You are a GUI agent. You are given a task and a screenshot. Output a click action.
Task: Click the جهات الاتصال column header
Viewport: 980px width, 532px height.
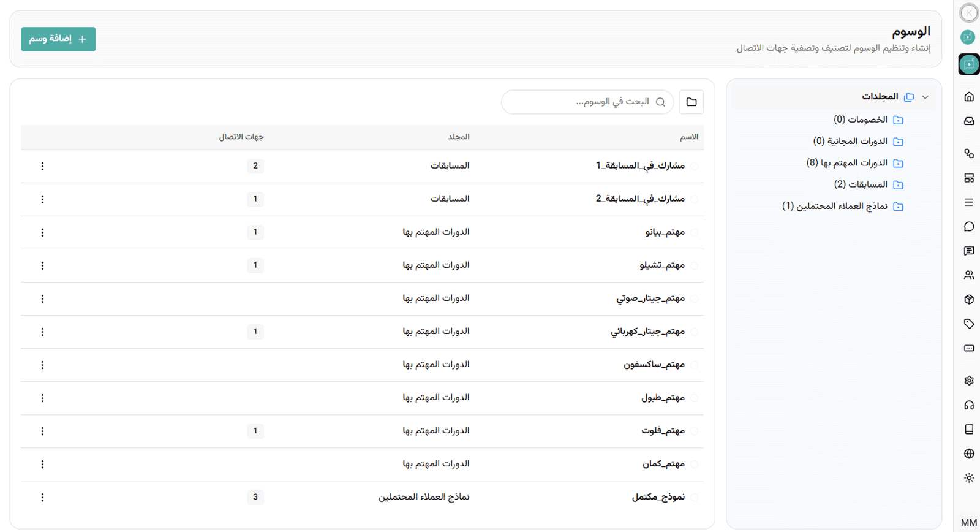coord(241,137)
